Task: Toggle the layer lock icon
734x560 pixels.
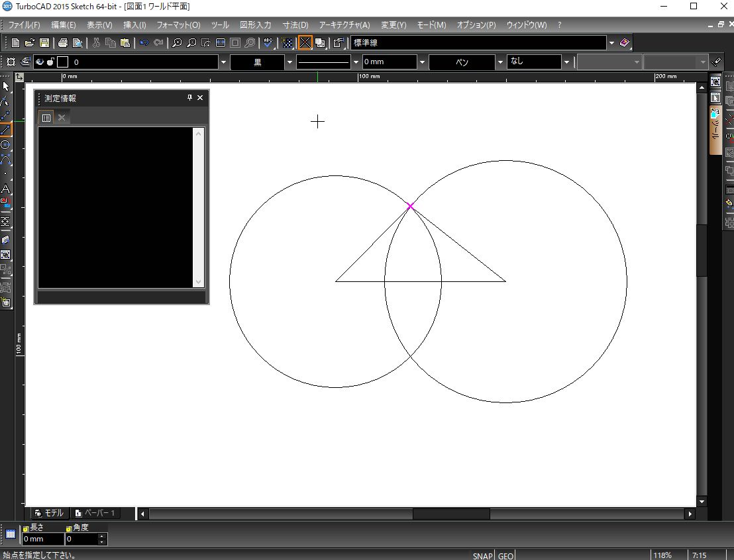Action: click(x=50, y=62)
